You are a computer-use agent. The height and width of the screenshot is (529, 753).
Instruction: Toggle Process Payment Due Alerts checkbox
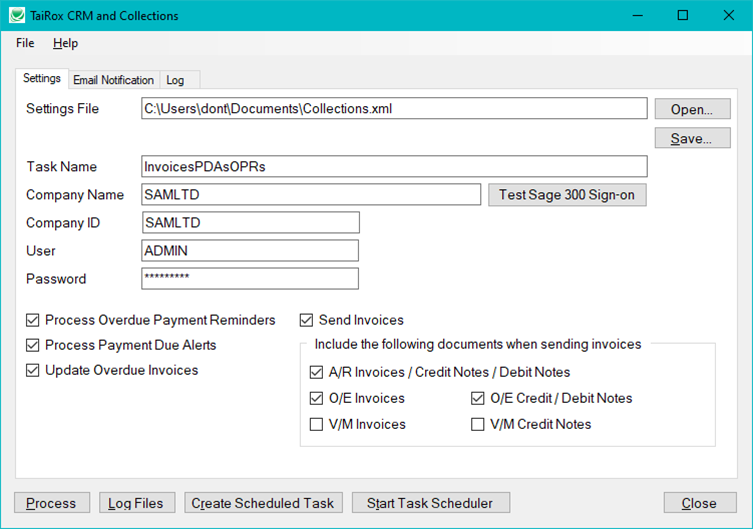coord(33,345)
